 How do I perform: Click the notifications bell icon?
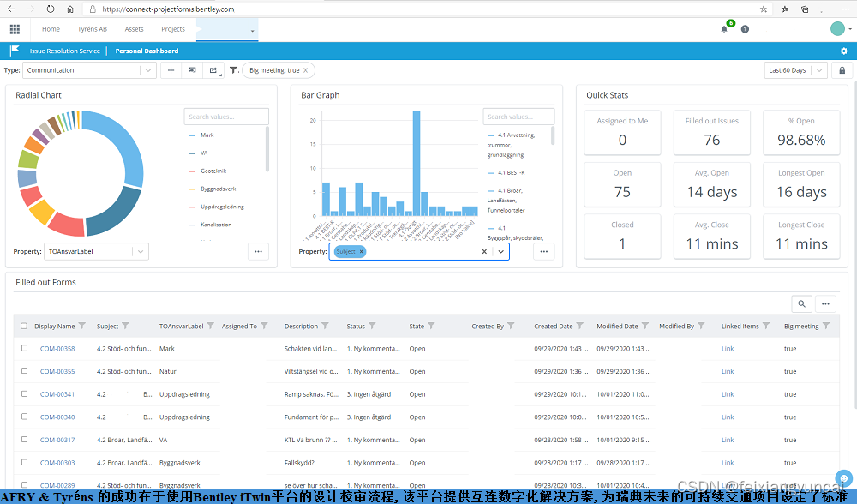(x=724, y=29)
